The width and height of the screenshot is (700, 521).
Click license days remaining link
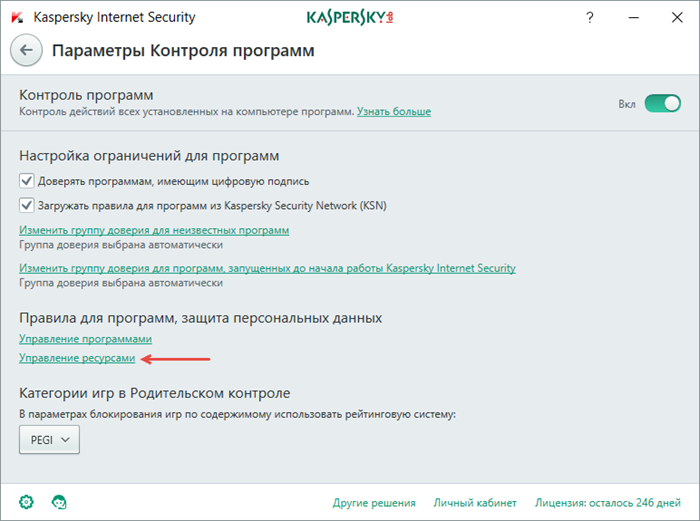(608, 503)
